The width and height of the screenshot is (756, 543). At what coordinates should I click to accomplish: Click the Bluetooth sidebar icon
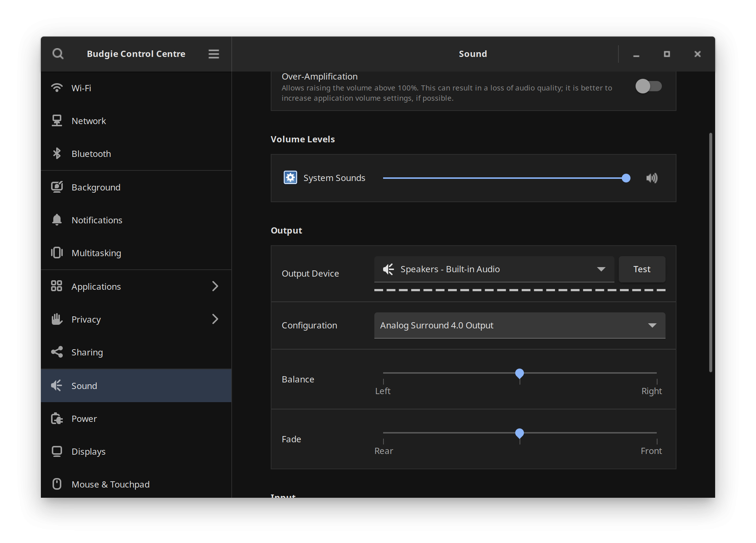point(57,154)
